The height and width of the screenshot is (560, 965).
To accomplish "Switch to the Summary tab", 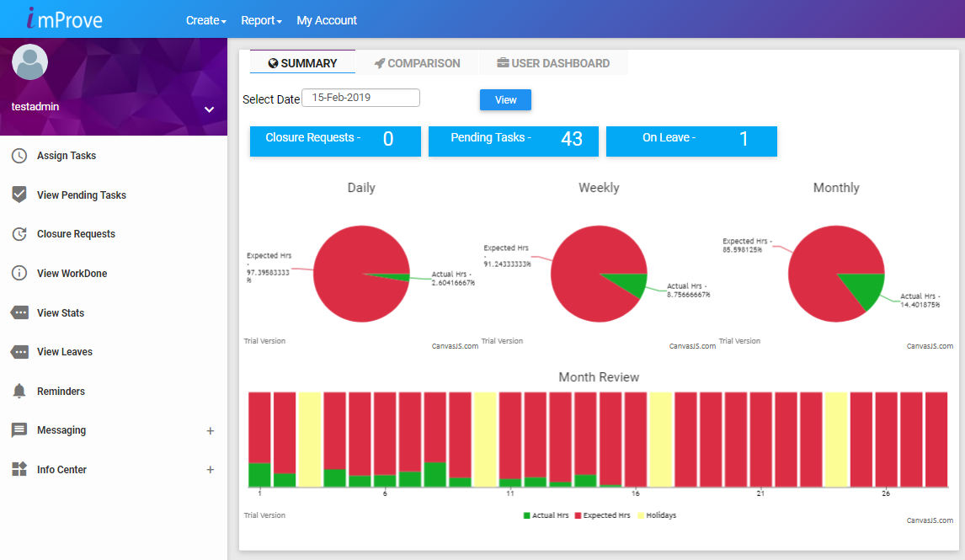I will [303, 63].
